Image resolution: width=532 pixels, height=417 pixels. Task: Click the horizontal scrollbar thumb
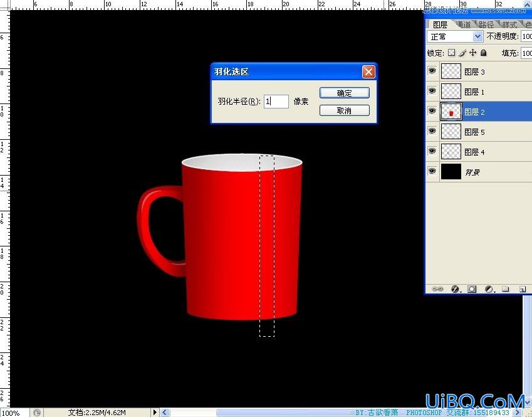point(364,413)
